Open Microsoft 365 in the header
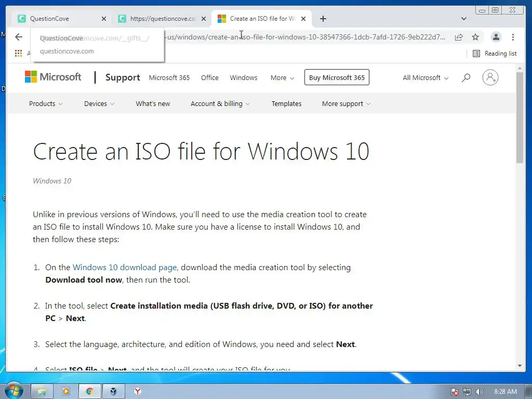Screen dimensions: 532x399 [169, 78]
